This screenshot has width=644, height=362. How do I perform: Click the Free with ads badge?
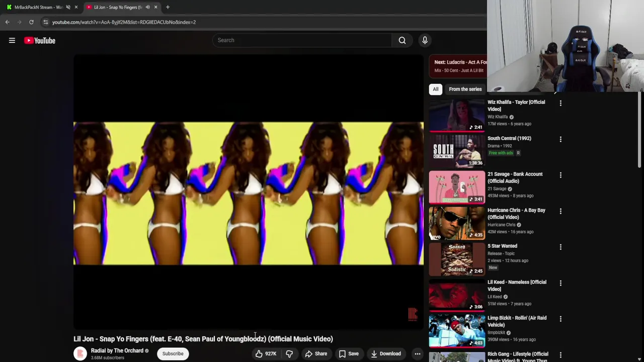click(501, 153)
